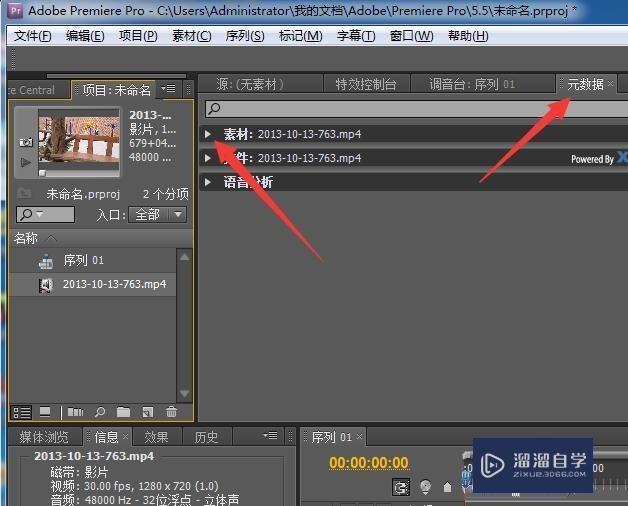Viewport: 628px width, 506px height.
Task: Switch to the 特效控制台 tab
Action: (x=366, y=84)
